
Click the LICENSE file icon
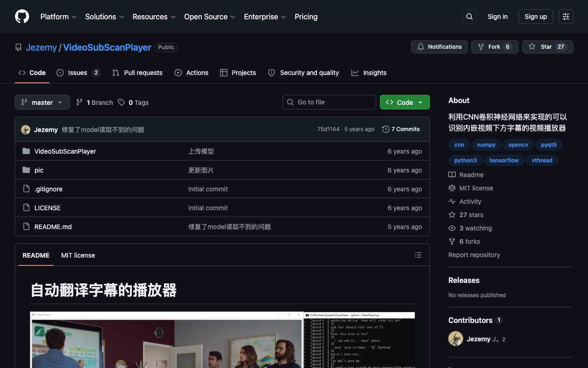pos(26,208)
